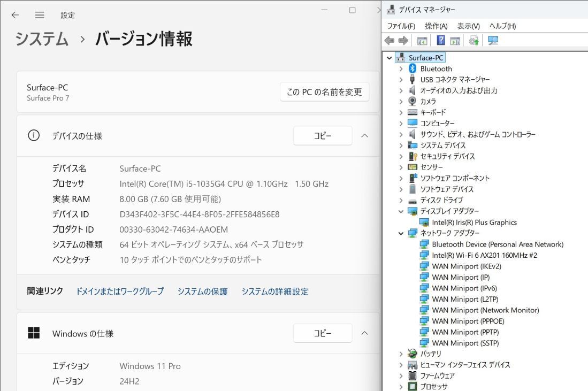Select the camera category icon

pyautogui.click(x=413, y=101)
